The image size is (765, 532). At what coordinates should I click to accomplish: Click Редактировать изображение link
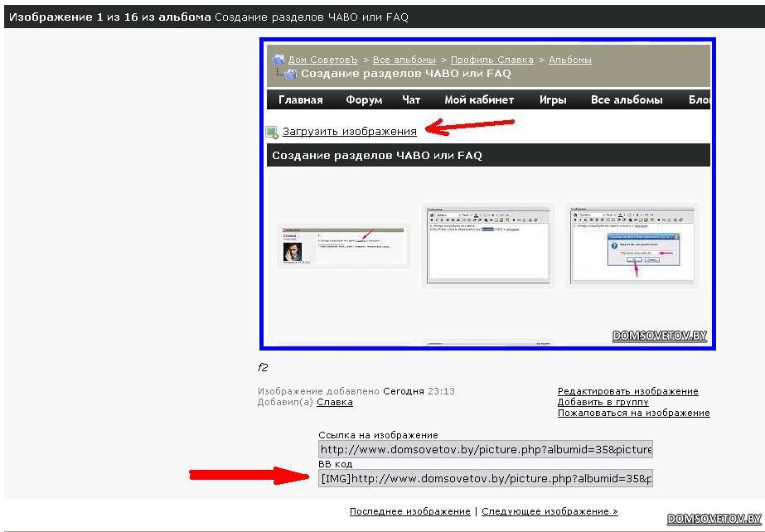627,391
